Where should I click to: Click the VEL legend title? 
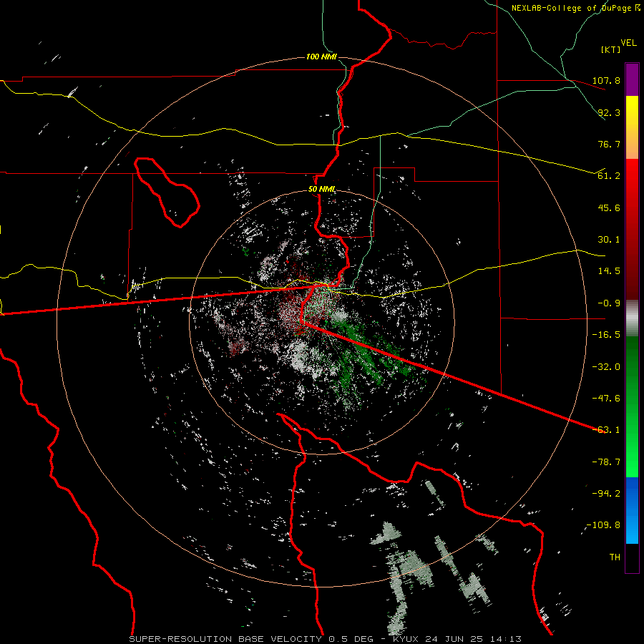click(x=629, y=43)
